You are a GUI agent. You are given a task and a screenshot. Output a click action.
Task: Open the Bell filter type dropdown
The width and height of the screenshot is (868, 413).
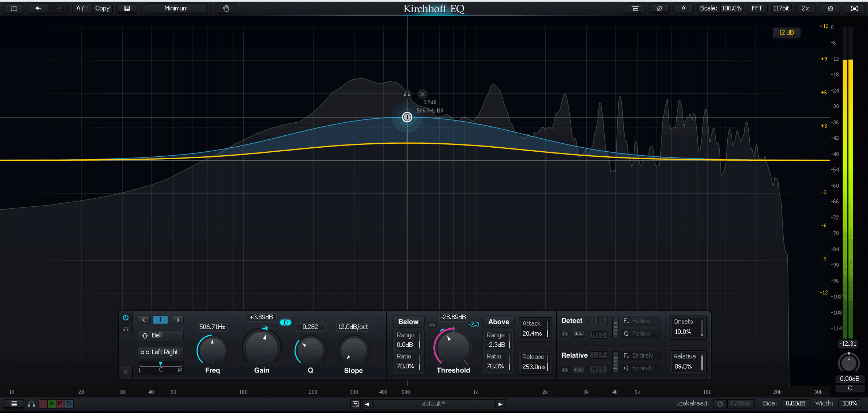161,335
